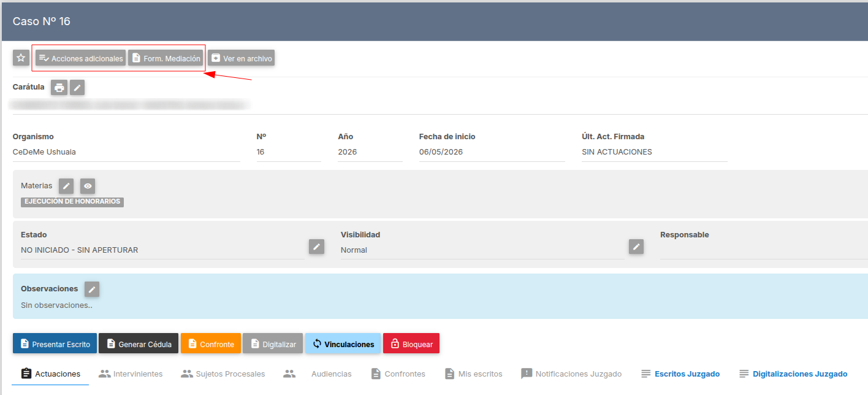868x395 pixels.
Task: Edit the Carátula with pencil icon
Action: pyautogui.click(x=77, y=88)
